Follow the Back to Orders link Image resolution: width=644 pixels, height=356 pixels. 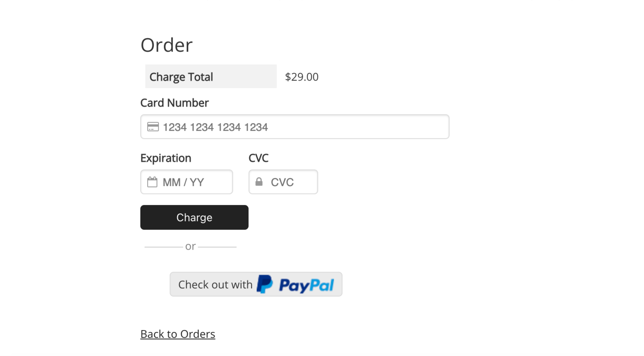pyautogui.click(x=178, y=334)
